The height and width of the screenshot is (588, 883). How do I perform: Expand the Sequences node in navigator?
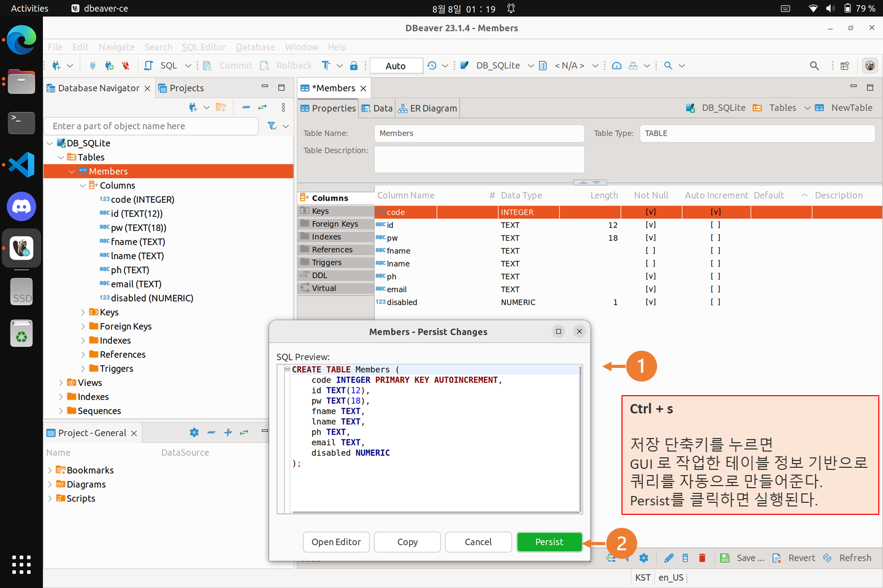coord(61,411)
